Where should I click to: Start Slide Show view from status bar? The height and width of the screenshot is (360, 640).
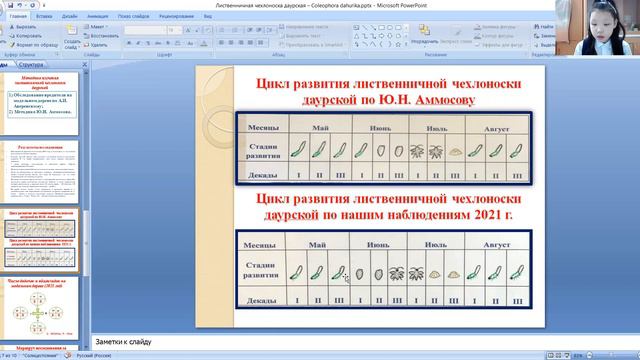tap(567, 356)
